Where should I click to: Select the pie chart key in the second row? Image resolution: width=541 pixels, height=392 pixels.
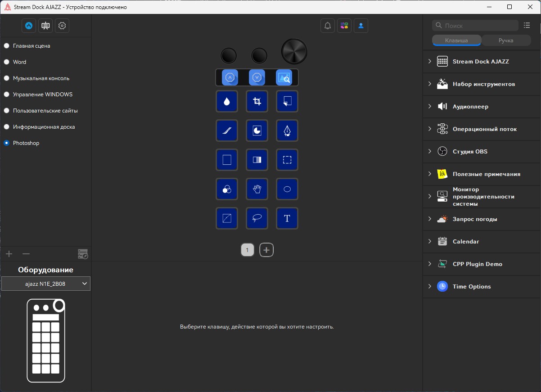coord(257,131)
